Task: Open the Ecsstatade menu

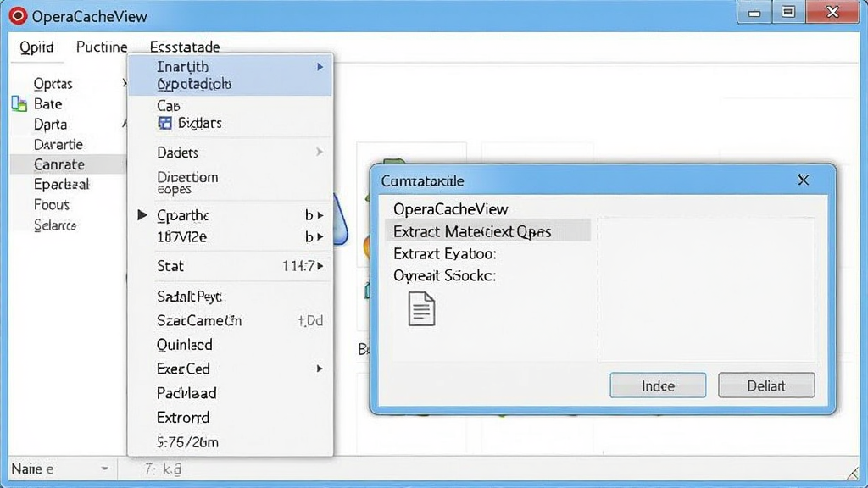Action: pos(185,47)
